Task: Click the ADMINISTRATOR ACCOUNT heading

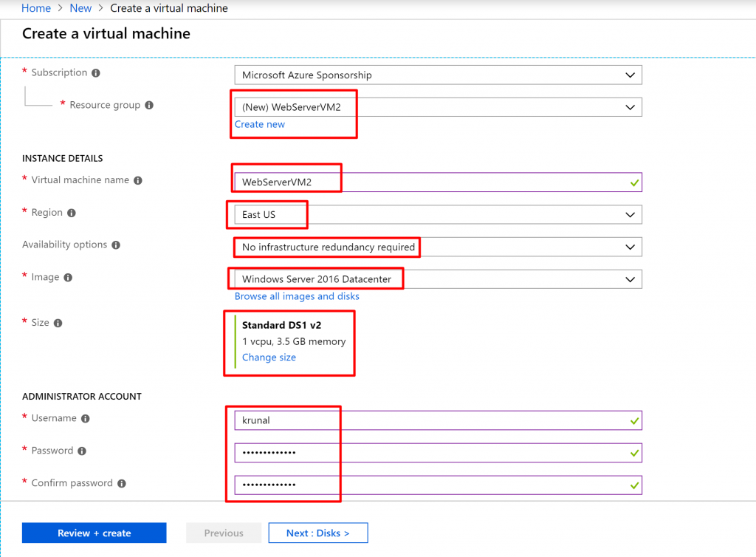Action: click(82, 397)
